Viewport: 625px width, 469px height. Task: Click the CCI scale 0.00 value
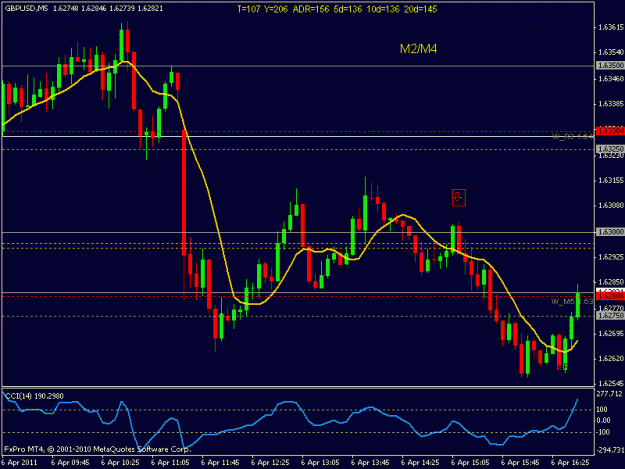(603, 420)
